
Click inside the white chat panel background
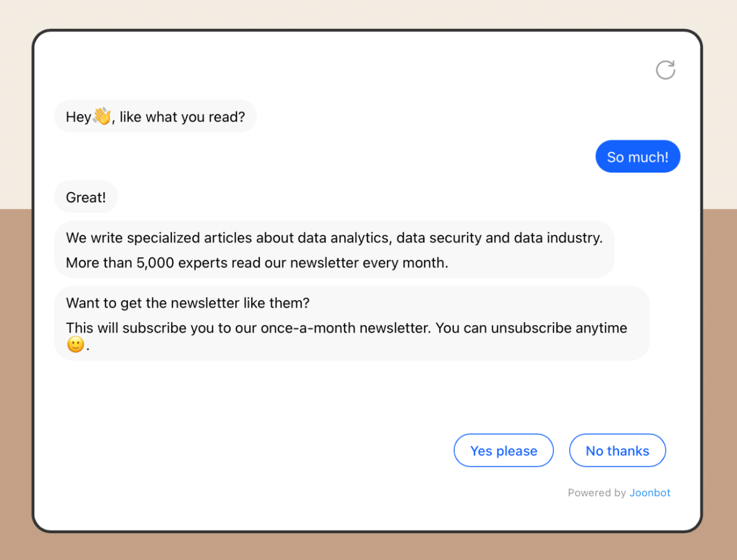(x=368, y=395)
